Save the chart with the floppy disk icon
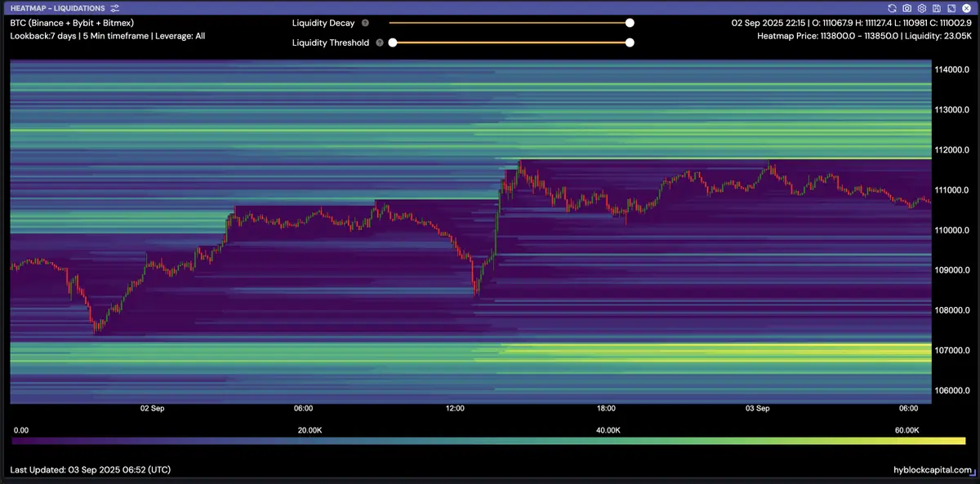The width and height of the screenshot is (980, 484). (936, 8)
